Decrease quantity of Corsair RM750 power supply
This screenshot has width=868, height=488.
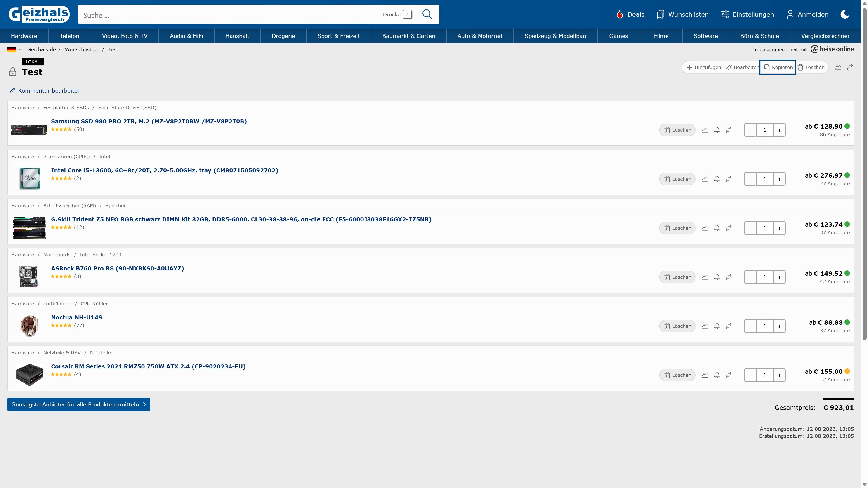pos(750,375)
